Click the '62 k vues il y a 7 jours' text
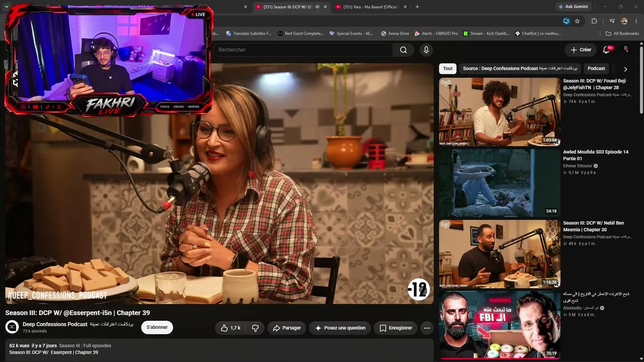Screen dimensions: 644x362 [33, 345]
